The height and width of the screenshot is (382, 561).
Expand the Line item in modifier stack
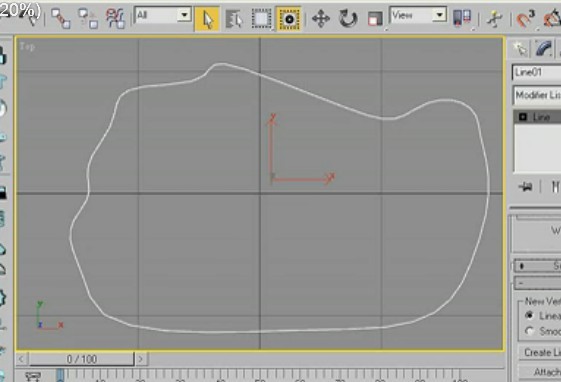coord(523,117)
